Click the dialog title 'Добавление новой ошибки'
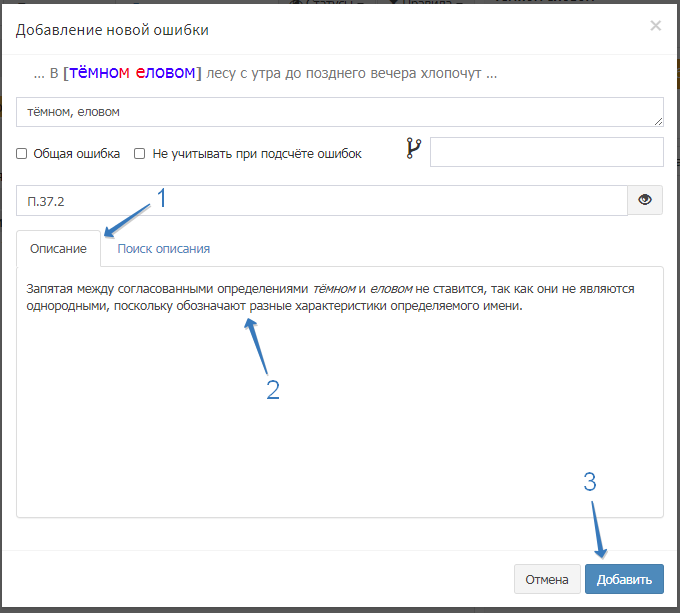The height and width of the screenshot is (613, 680). click(x=112, y=30)
